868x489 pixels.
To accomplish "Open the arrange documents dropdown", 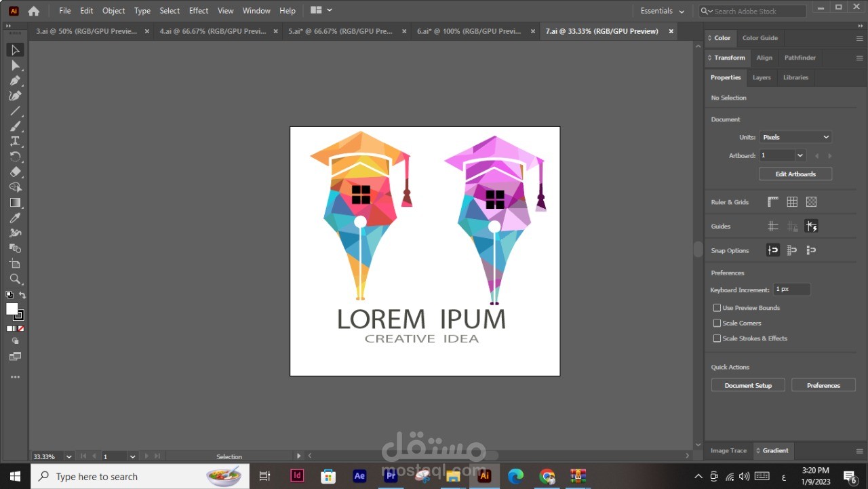I will 321,10.
